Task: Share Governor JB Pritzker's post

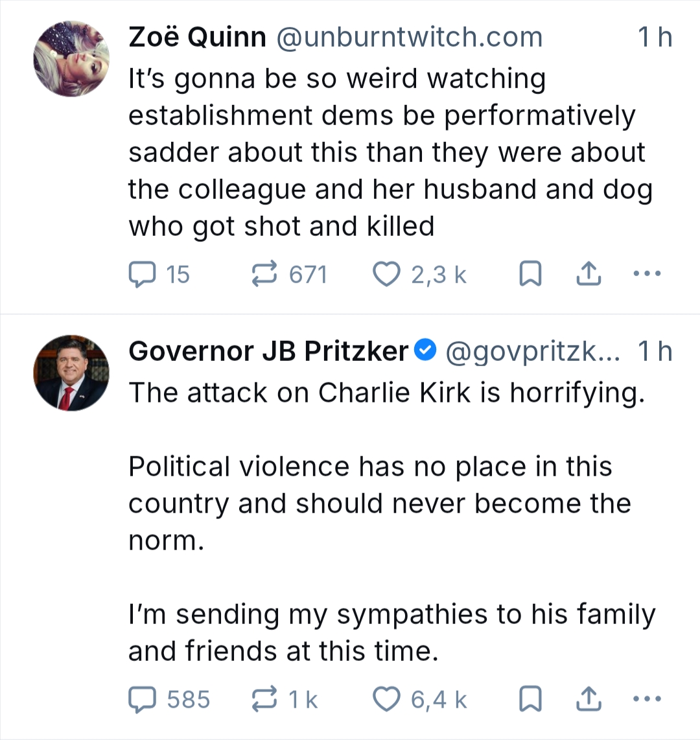Action: tap(589, 700)
